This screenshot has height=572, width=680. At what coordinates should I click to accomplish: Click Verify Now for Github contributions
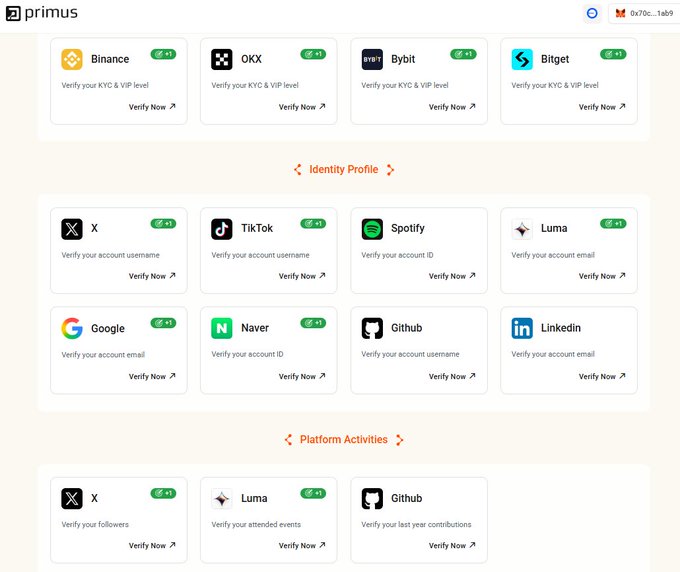click(x=452, y=545)
